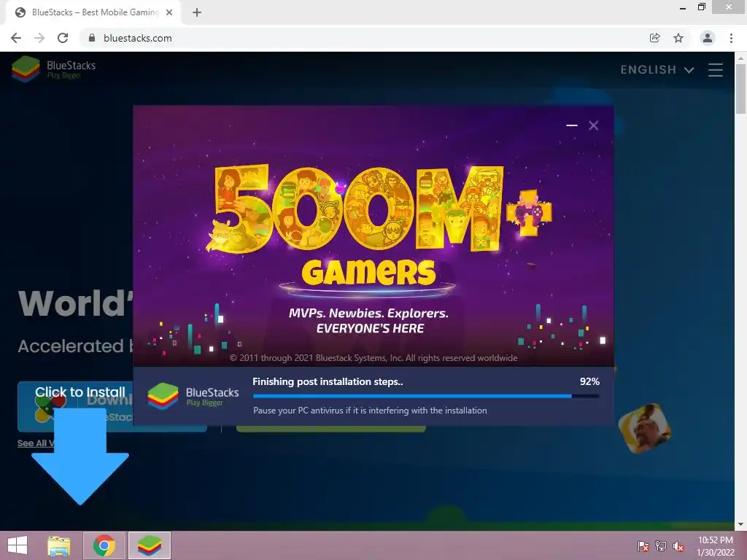Click the lock icon in address bar
The height and width of the screenshot is (560, 747).
point(92,38)
